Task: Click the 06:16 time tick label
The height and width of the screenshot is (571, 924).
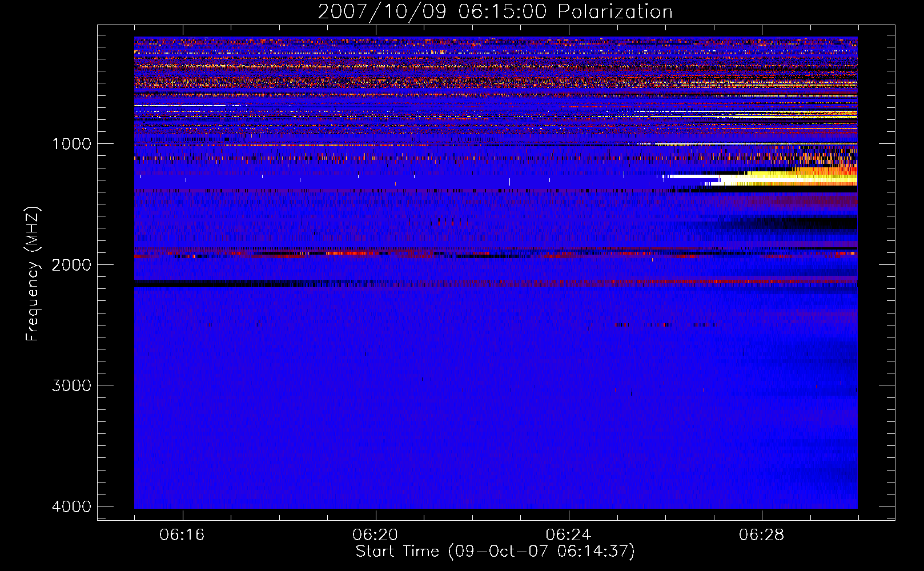Action: click(182, 535)
